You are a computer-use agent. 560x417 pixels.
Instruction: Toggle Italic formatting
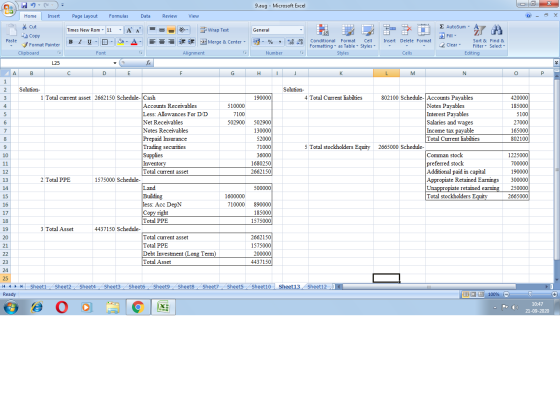[x=80, y=42]
